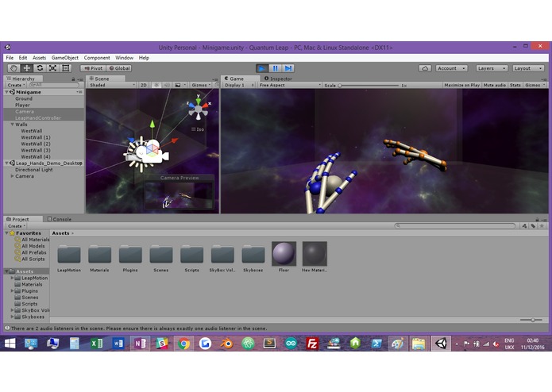Toggle Stats overlay in Game view

coord(515,85)
